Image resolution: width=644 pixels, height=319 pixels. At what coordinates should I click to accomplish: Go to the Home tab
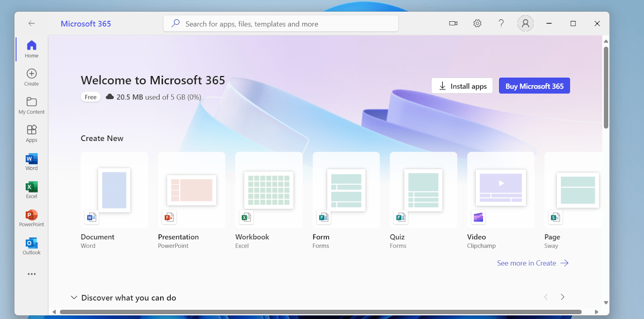pyautogui.click(x=31, y=49)
